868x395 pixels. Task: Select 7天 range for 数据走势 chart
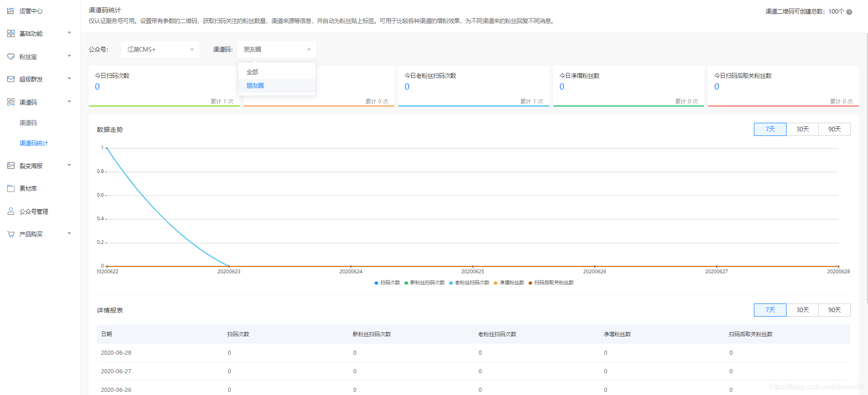[770, 129]
